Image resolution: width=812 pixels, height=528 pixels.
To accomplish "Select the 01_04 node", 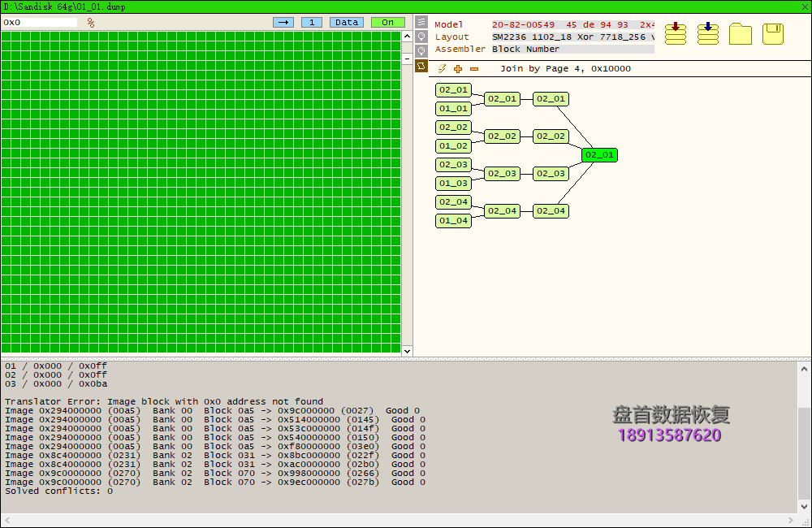I will tap(454, 220).
